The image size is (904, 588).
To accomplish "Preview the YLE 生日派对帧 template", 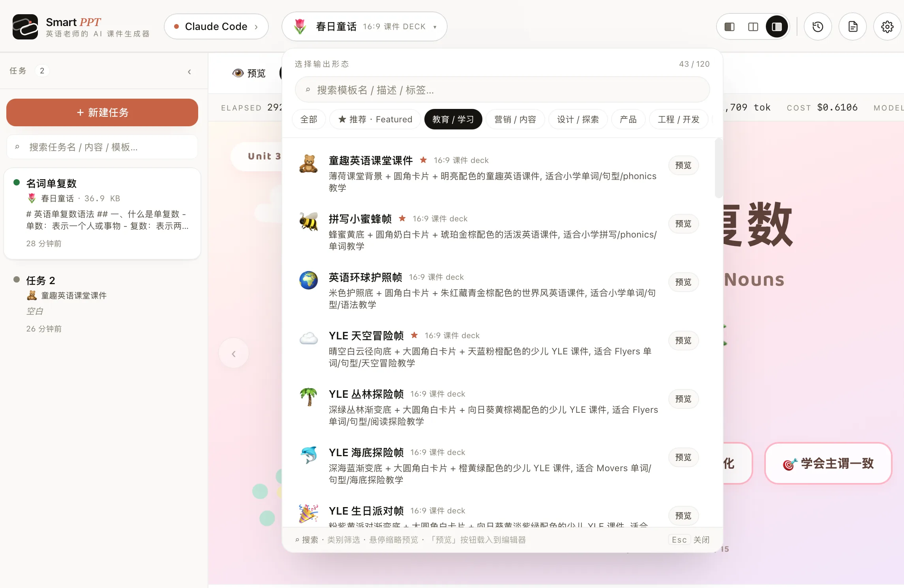I will [683, 516].
